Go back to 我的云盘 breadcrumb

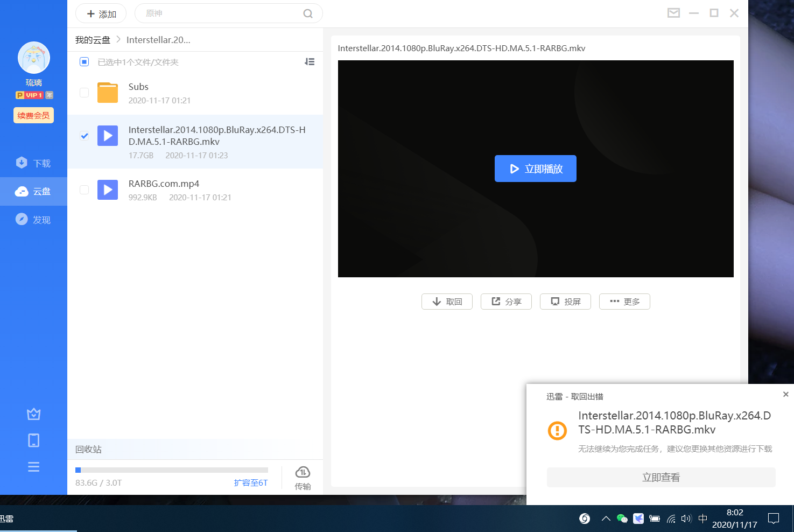click(93, 40)
